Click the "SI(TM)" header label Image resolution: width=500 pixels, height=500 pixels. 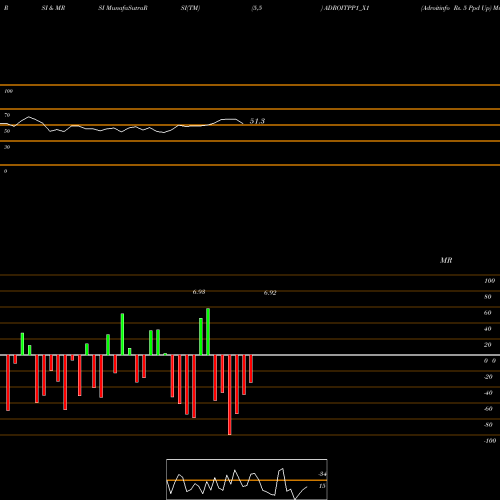[x=190, y=8]
